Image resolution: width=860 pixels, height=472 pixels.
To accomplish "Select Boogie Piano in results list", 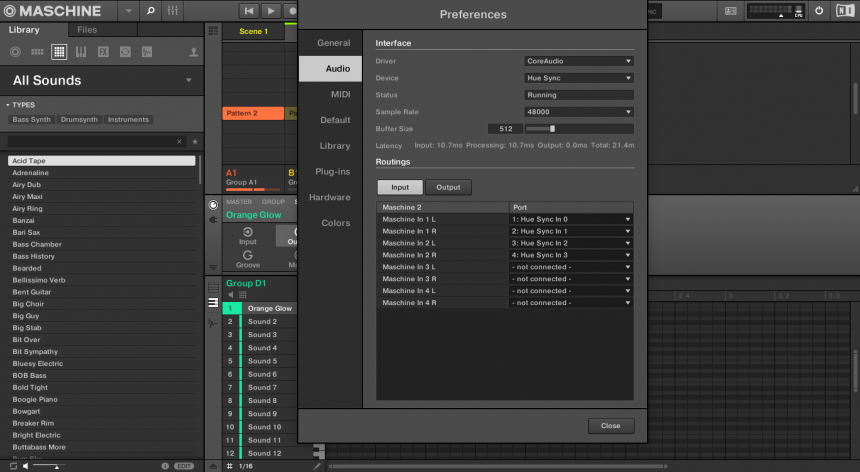I will (x=101, y=400).
